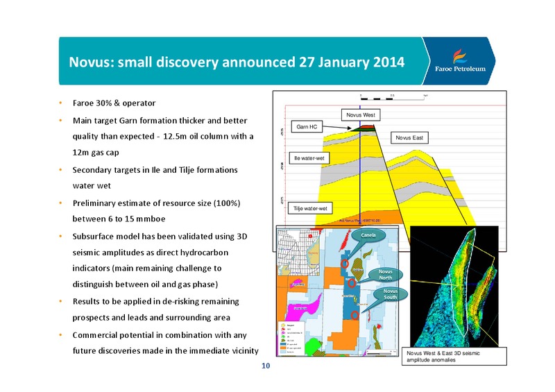
Task: Select the text 'between 6 to 15 mmboe'
Action: tap(119, 219)
